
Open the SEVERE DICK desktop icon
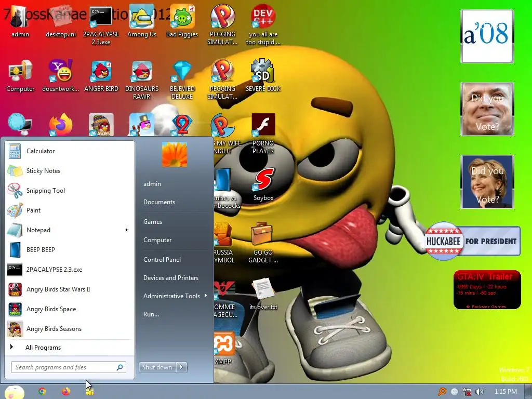click(263, 76)
